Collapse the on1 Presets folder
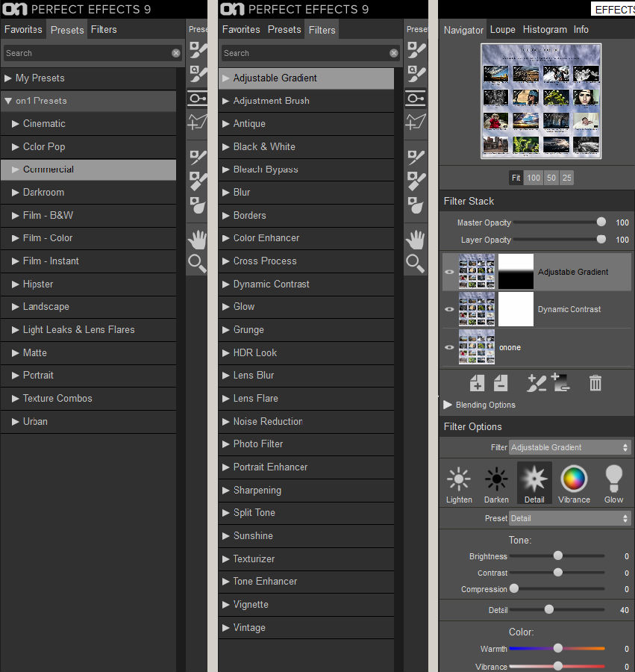Screen dimensions: 635x672 (x=7, y=101)
